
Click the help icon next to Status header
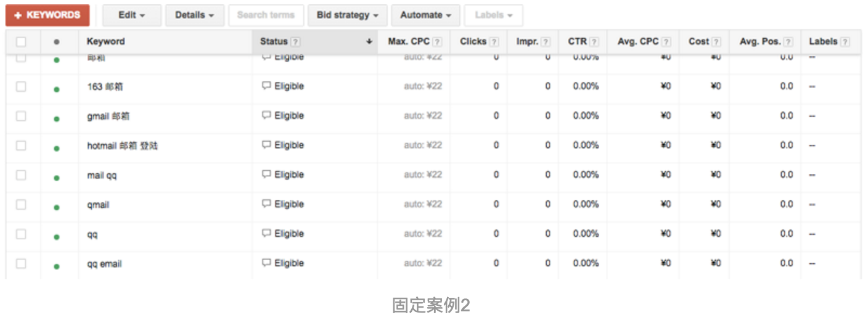[x=296, y=42]
